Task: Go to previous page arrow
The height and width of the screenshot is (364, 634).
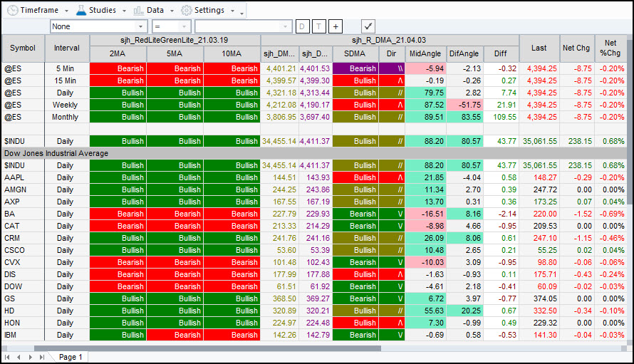Action: click(x=19, y=357)
